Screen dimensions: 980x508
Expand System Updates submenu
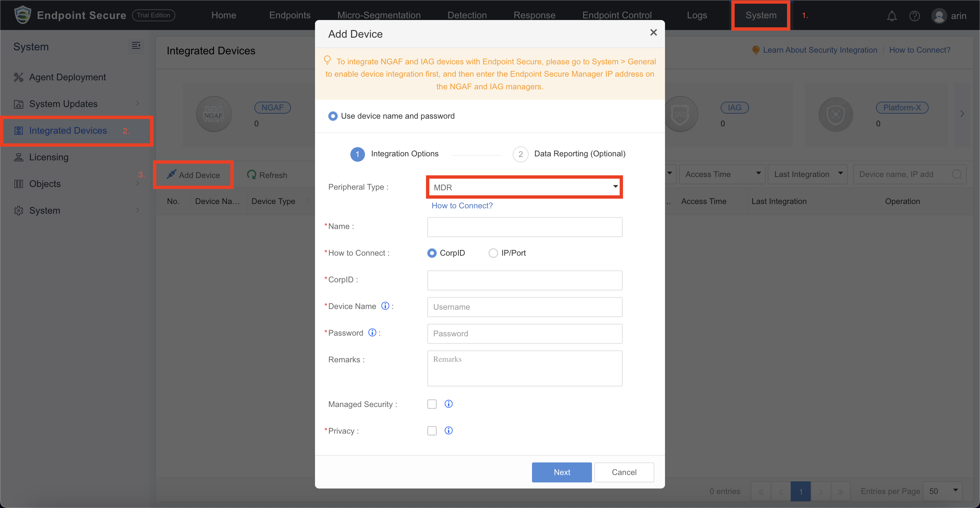[137, 104]
